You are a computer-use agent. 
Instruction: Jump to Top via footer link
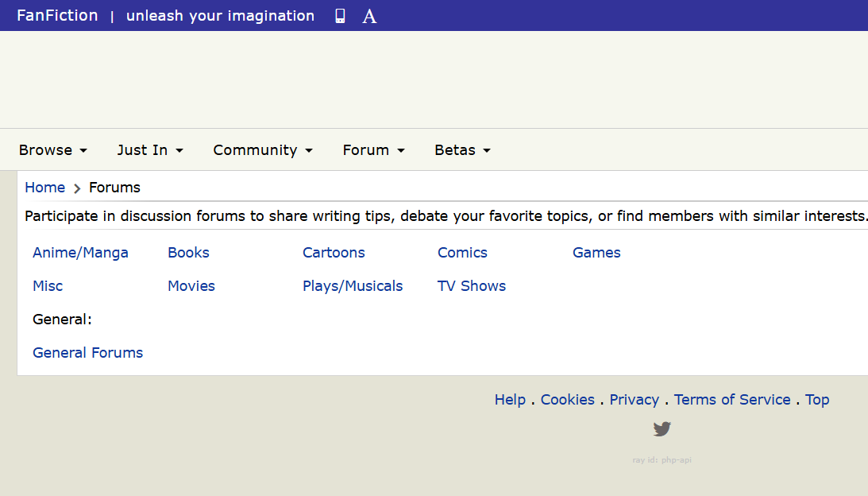[816, 400]
